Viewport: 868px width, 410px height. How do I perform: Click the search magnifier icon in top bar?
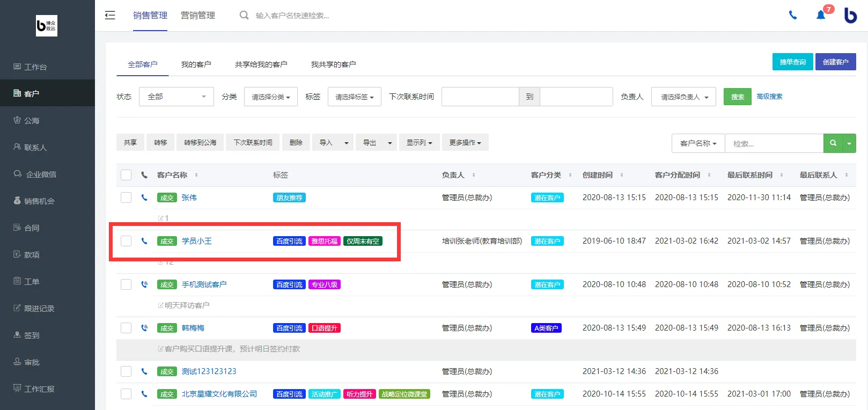tap(244, 15)
